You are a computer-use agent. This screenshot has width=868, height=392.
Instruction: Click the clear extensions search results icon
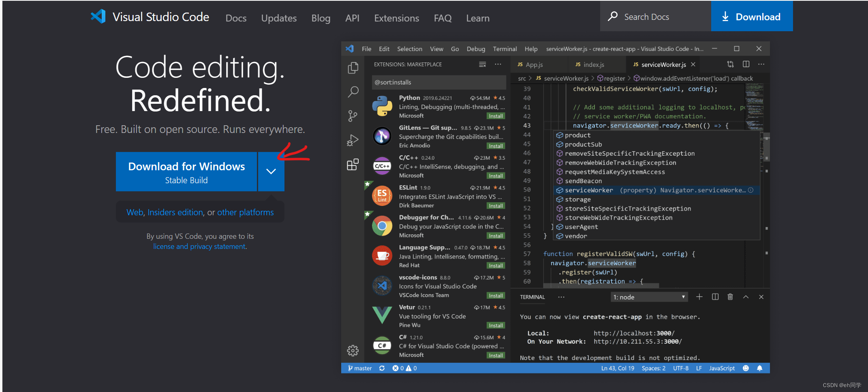[x=482, y=64]
